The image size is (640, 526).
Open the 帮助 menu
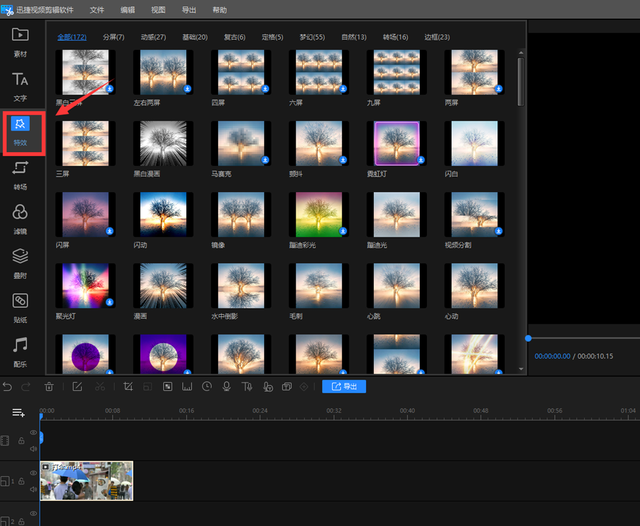coord(220,10)
